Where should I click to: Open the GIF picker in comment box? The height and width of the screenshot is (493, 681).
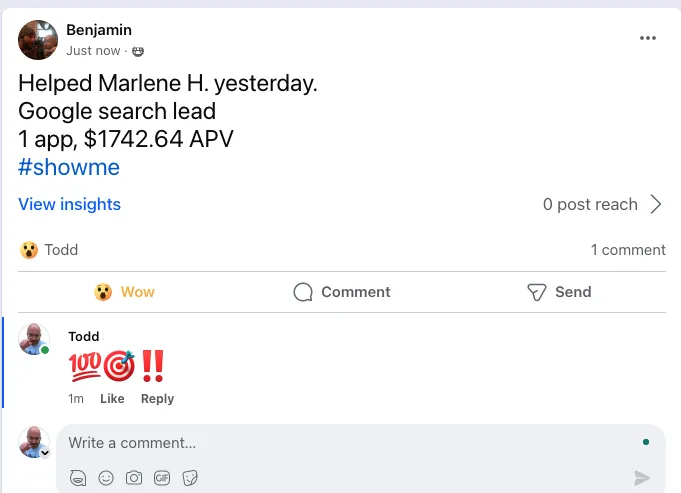click(x=162, y=479)
